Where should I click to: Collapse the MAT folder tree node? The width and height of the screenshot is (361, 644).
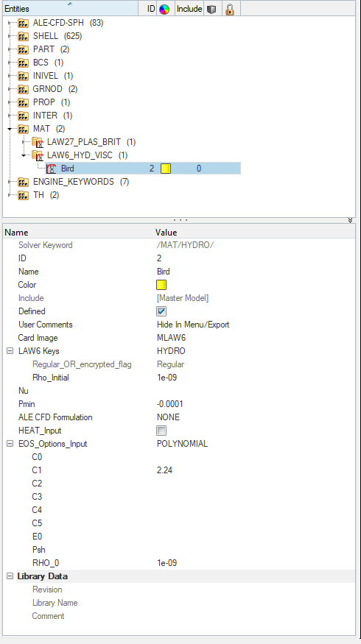click(10, 129)
